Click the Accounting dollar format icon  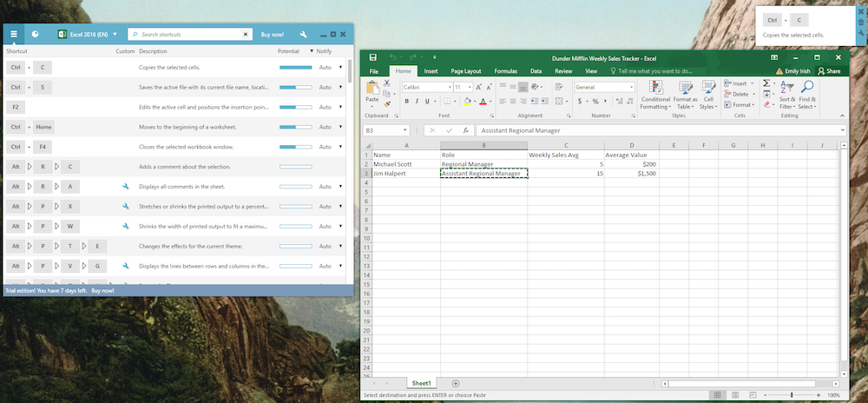[x=580, y=102]
